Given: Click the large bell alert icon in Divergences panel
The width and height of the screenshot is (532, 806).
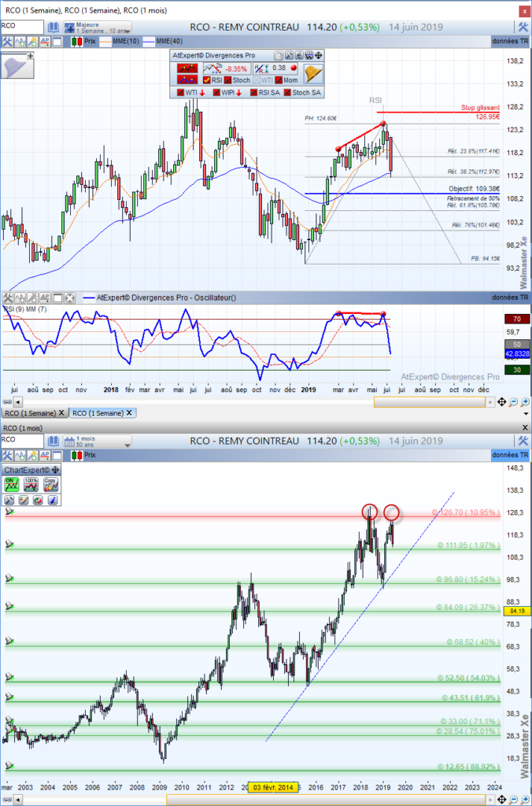Looking at the screenshot, I should pos(313,74).
